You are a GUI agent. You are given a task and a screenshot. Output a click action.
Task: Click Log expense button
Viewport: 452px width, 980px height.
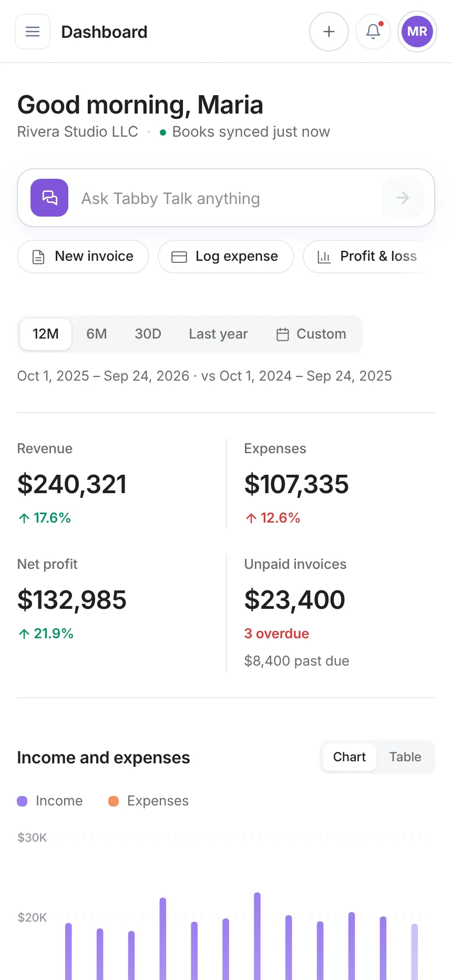point(226,257)
